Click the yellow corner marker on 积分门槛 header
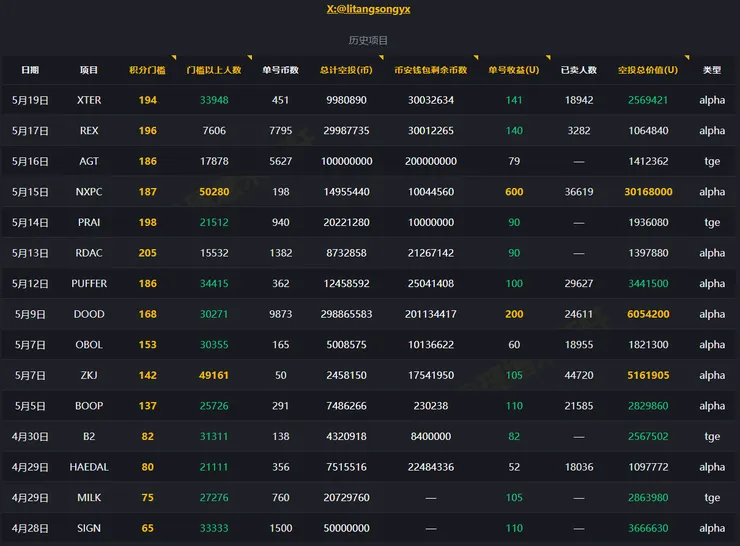This screenshot has width=740, height=546. click(x=174, y=58)
